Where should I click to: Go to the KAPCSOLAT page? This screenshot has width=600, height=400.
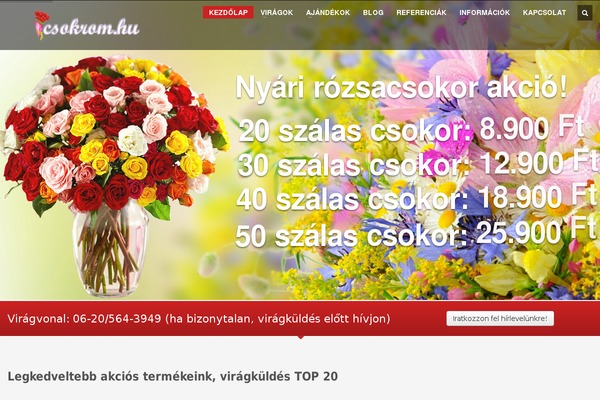[544, 13]
